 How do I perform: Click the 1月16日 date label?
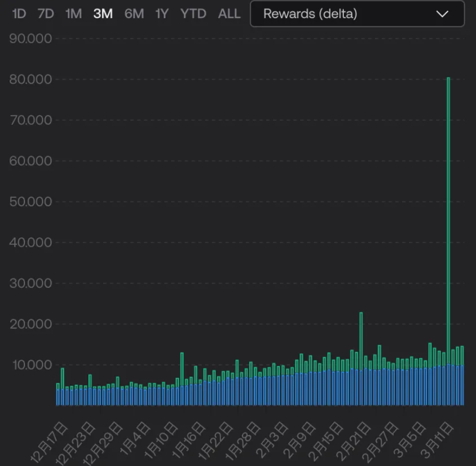188,440
